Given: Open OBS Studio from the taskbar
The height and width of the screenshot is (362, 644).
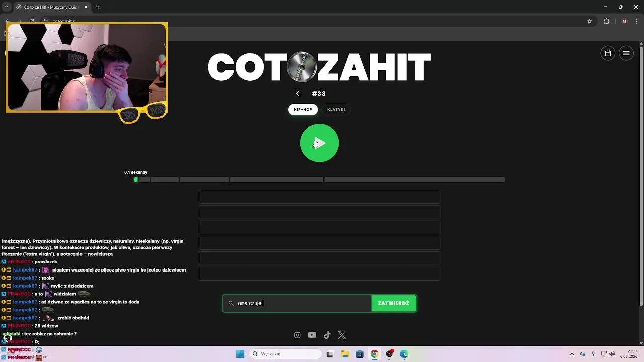Looking at the screenshot, I should [x=389, y=354].
